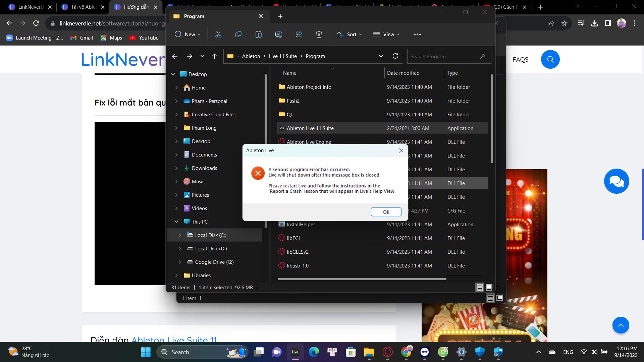This screenshot has width=644, height=362.
Task: Click the Copy icon in Explorer toolbar
Action: (x=238, y=34)
